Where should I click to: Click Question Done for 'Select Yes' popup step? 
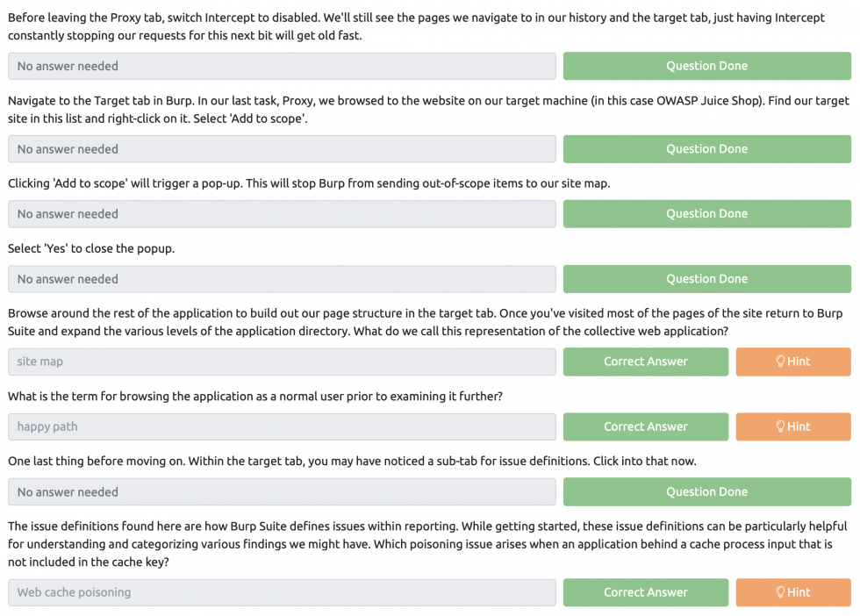point(707,279)
